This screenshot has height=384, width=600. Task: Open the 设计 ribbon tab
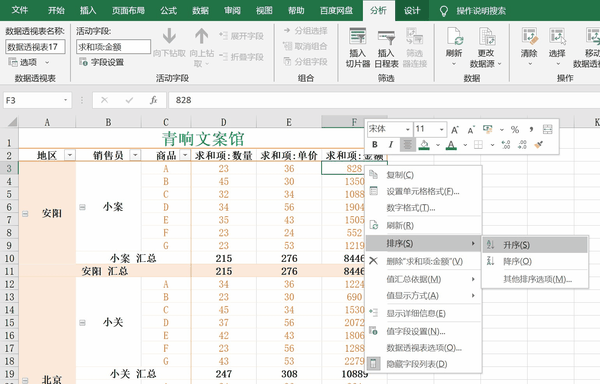click(412, 10)
